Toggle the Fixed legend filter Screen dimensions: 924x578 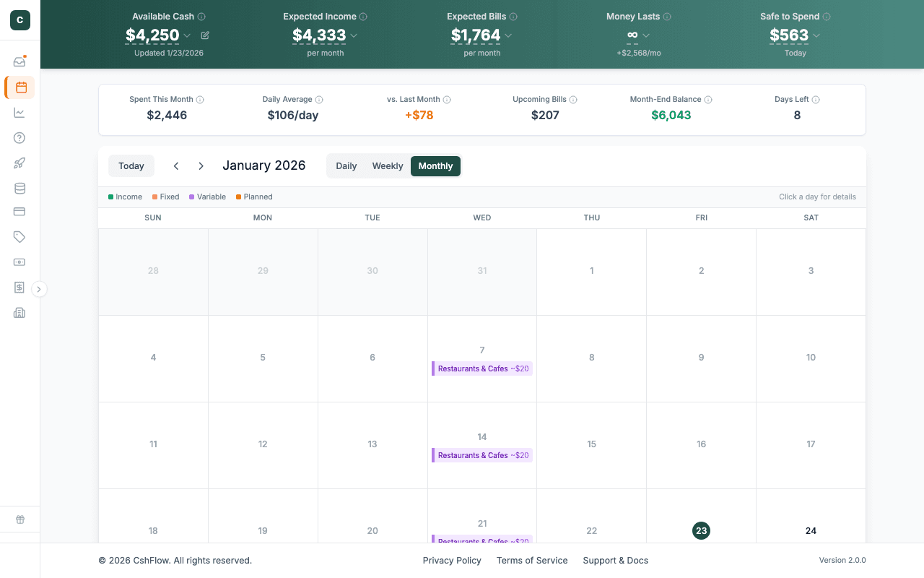(x=165, y=197)
